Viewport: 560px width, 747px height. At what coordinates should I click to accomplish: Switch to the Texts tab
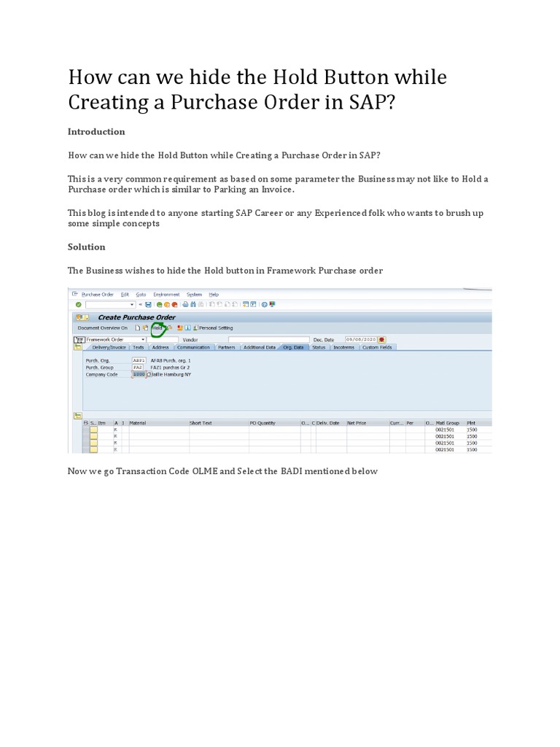(138, 347)
